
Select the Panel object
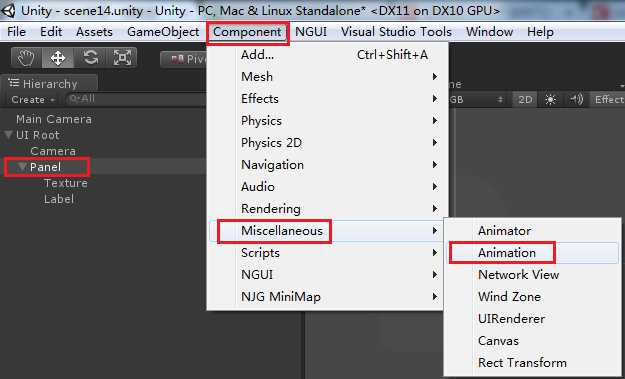coord(45,167)
